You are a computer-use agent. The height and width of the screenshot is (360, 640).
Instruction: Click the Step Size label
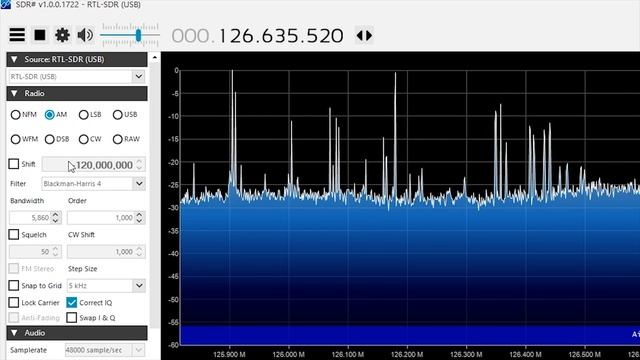click(x=82, y=269)
